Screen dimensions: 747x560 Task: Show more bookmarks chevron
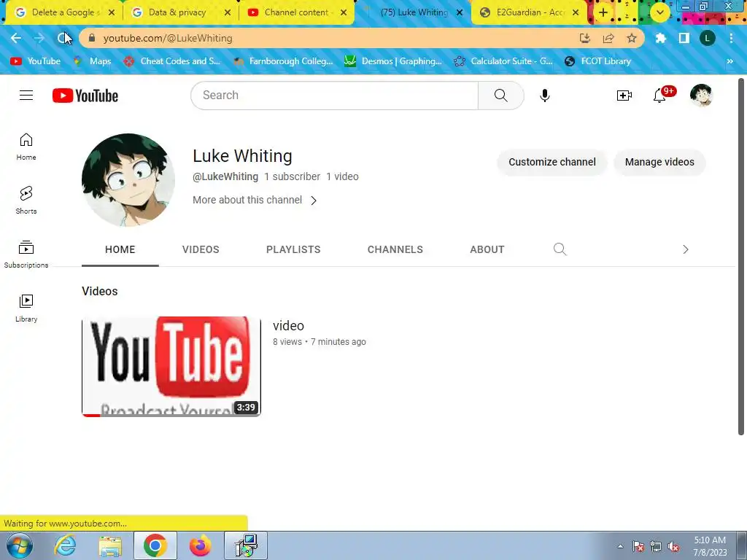pos(729,61)
